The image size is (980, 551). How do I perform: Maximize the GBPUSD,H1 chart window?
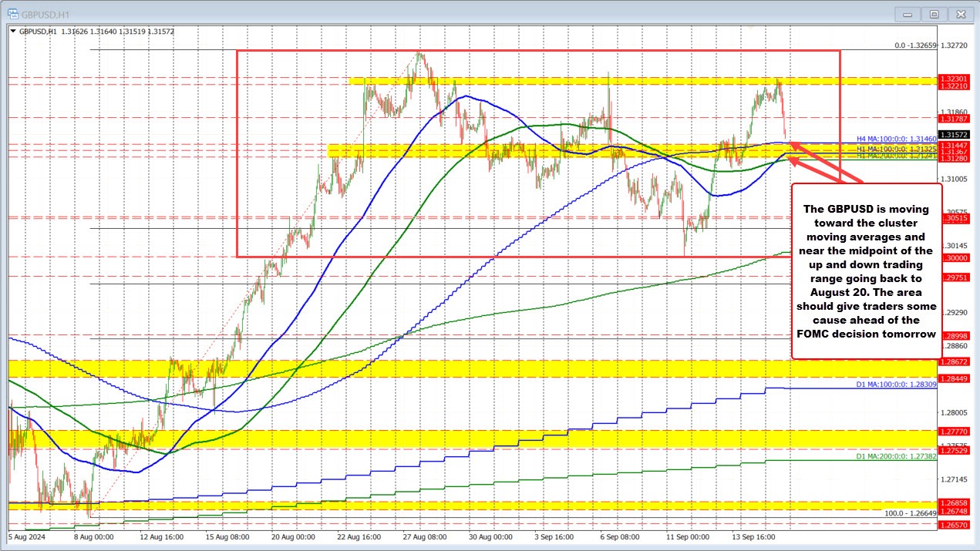click(x=933, y=13)
